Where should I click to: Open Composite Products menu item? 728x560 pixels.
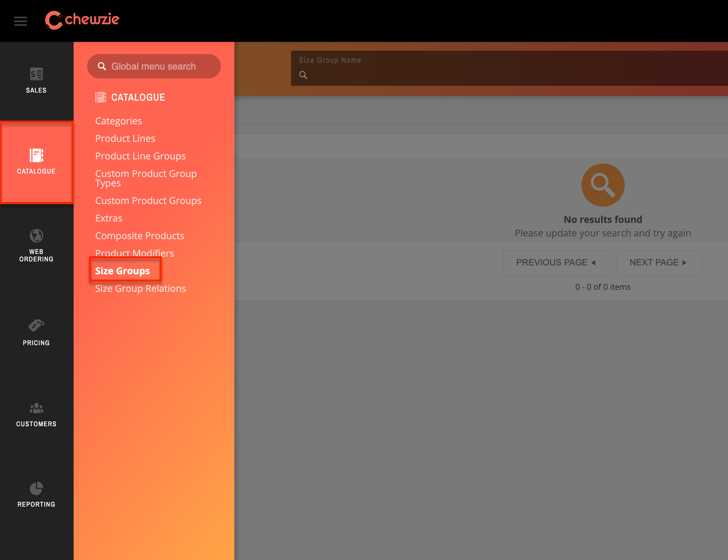(140, 236)
